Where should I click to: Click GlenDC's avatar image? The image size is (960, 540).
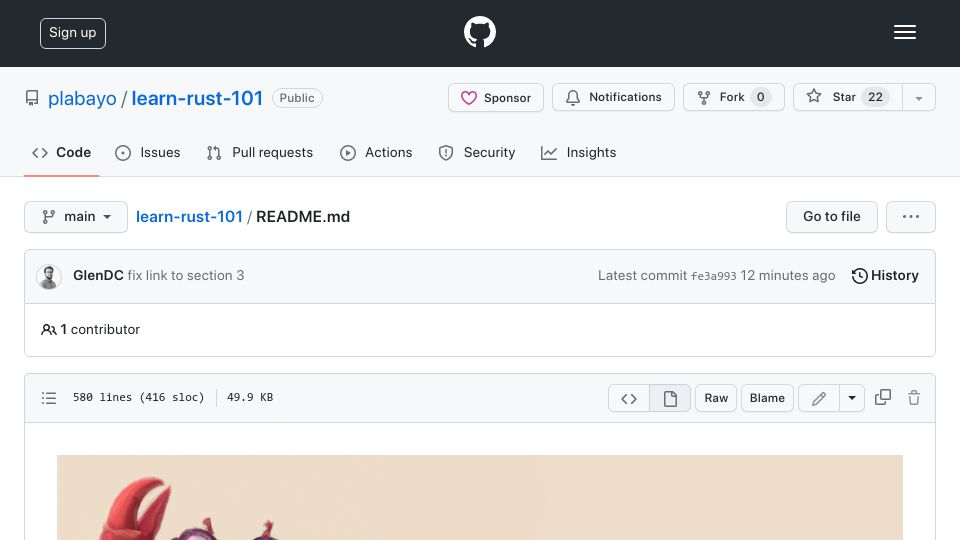[49, 276]
